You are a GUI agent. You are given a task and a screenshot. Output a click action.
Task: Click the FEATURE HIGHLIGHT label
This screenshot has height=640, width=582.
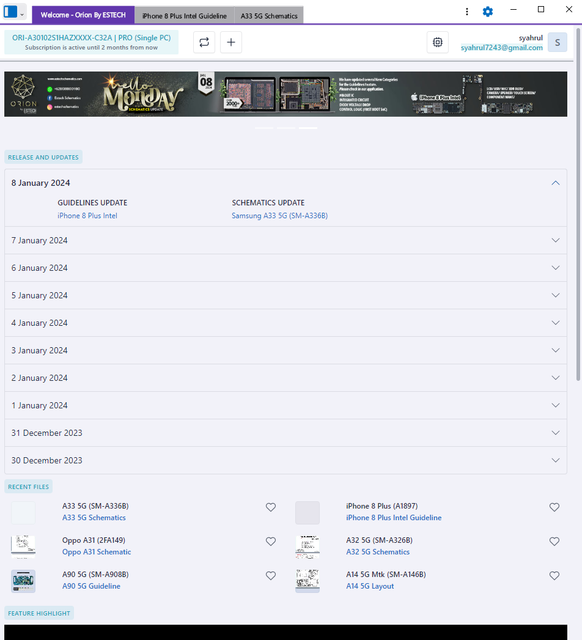[39, 613]
